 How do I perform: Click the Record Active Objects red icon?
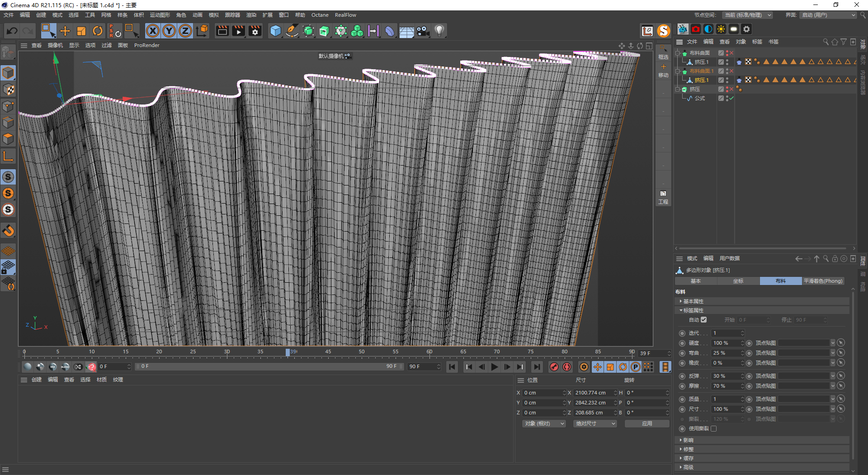554,367
